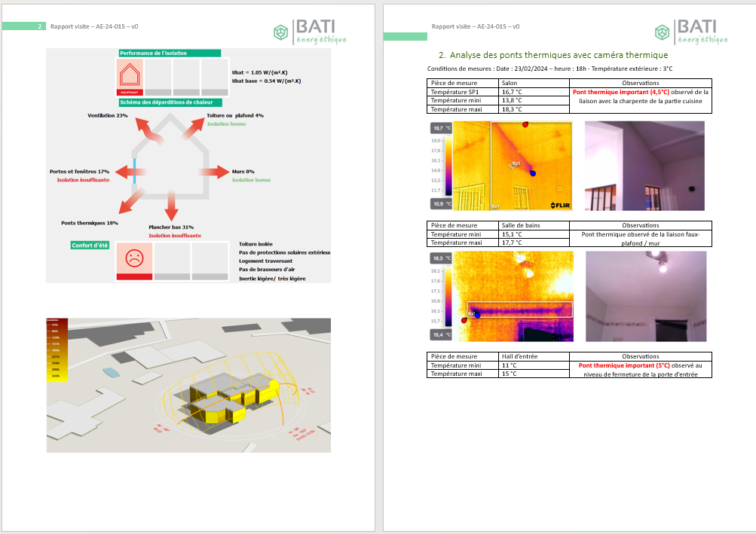756x534 pixels.
Task: Click the Toiture ou plafond heat loss arrow
Action: (194, 129)
